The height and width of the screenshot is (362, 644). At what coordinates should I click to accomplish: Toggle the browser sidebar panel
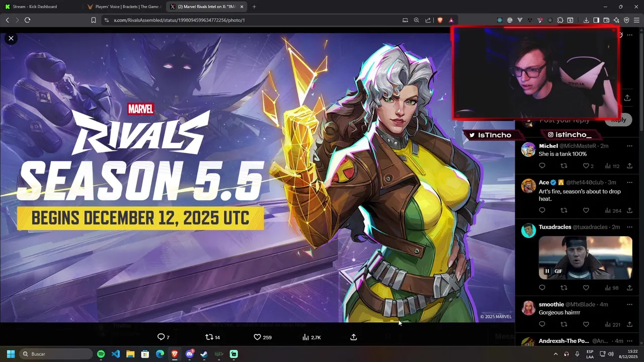point(596,20)
